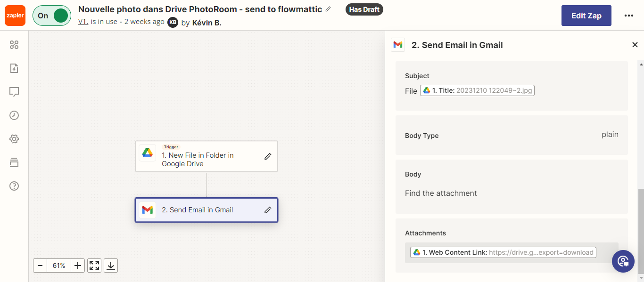The image size is (644, 282).
Task: Close the Send Email in Gmail panel
Action: tap(635, 45)
